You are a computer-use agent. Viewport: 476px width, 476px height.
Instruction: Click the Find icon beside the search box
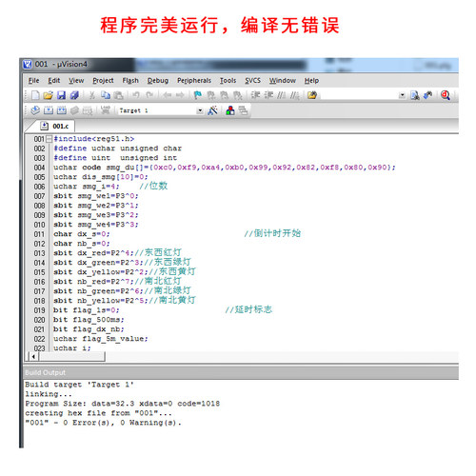(415, 95)
